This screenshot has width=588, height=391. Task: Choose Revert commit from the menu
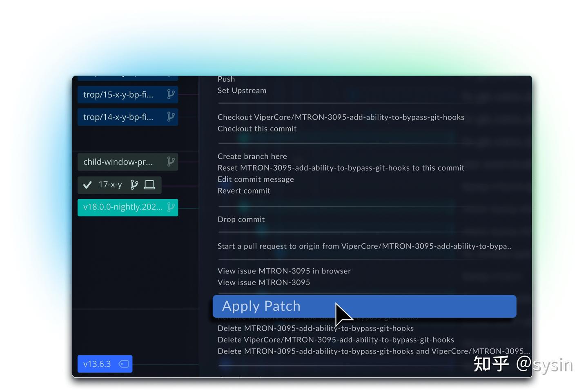244,191
